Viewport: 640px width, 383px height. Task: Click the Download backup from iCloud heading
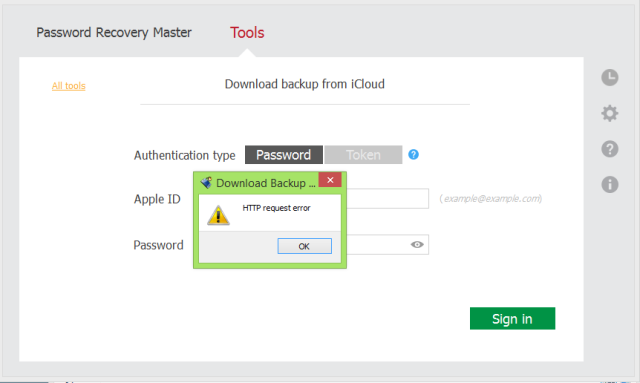(304, 84)
